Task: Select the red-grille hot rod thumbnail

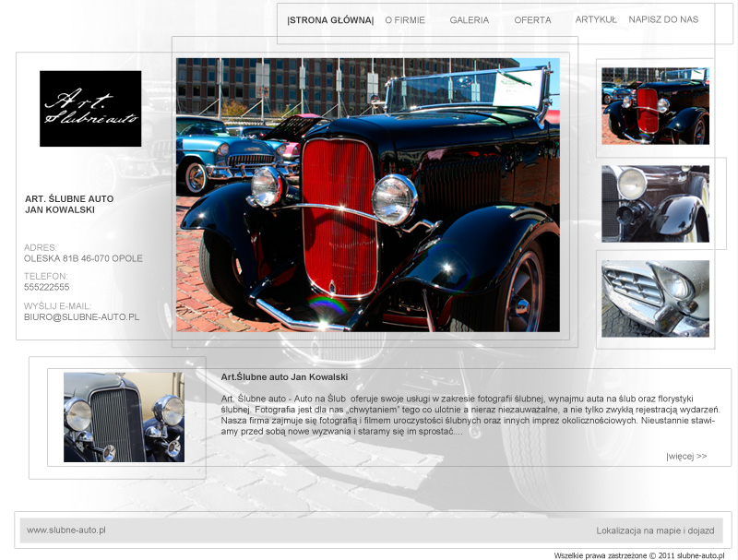Action: [655, 106]
